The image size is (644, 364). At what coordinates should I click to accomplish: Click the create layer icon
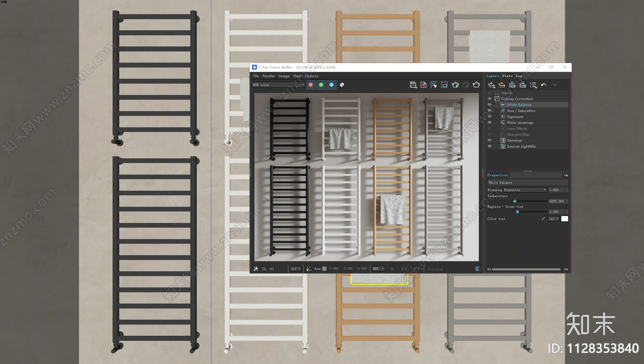pyautogui.click(x=491, y=85)
